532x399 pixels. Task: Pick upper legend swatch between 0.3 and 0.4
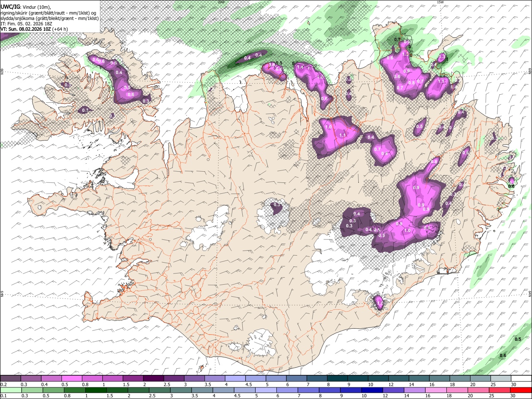[x=31, y=379]
